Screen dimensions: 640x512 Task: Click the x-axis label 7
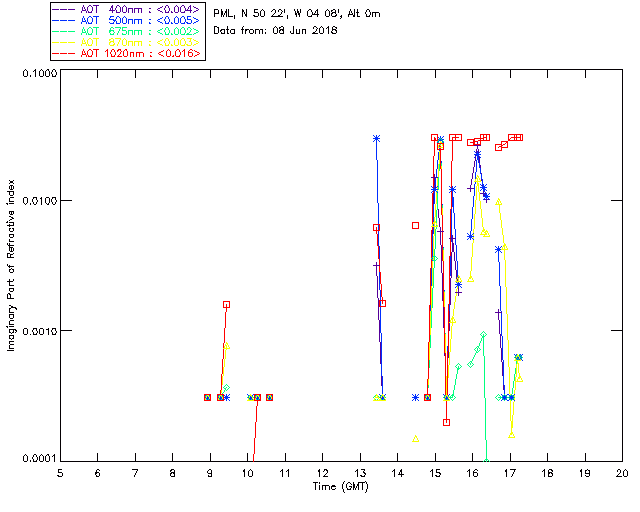(135, 473)
